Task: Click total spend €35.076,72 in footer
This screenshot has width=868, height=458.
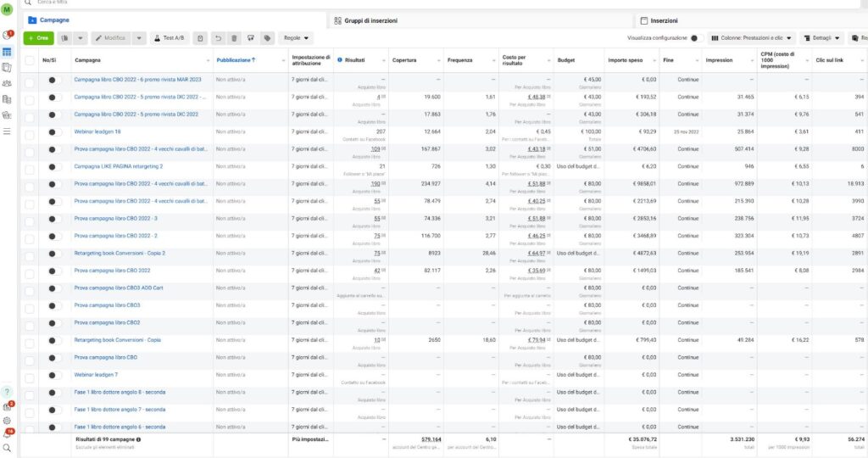Action: click(643, 439)
